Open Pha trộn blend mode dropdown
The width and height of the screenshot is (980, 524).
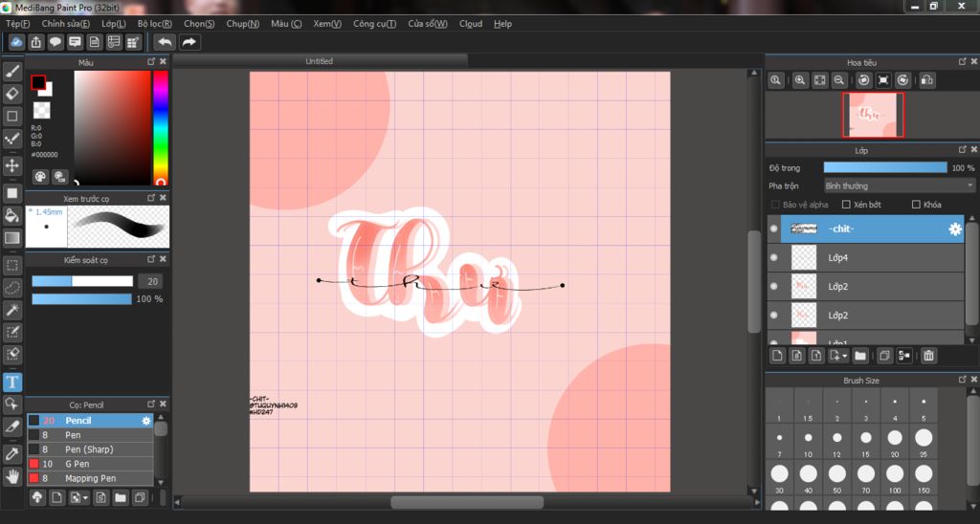pos(900,186)
